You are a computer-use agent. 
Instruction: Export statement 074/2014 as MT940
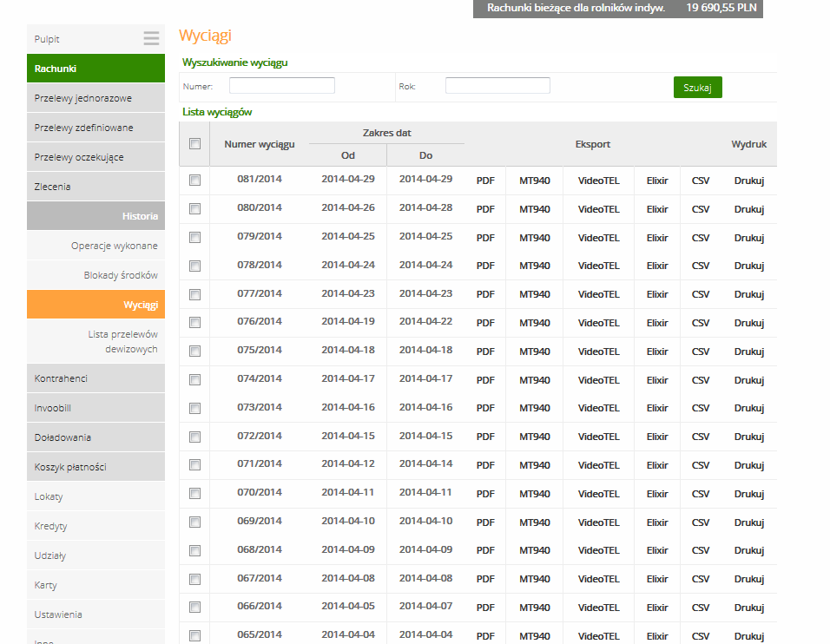[x=535, y=380]
